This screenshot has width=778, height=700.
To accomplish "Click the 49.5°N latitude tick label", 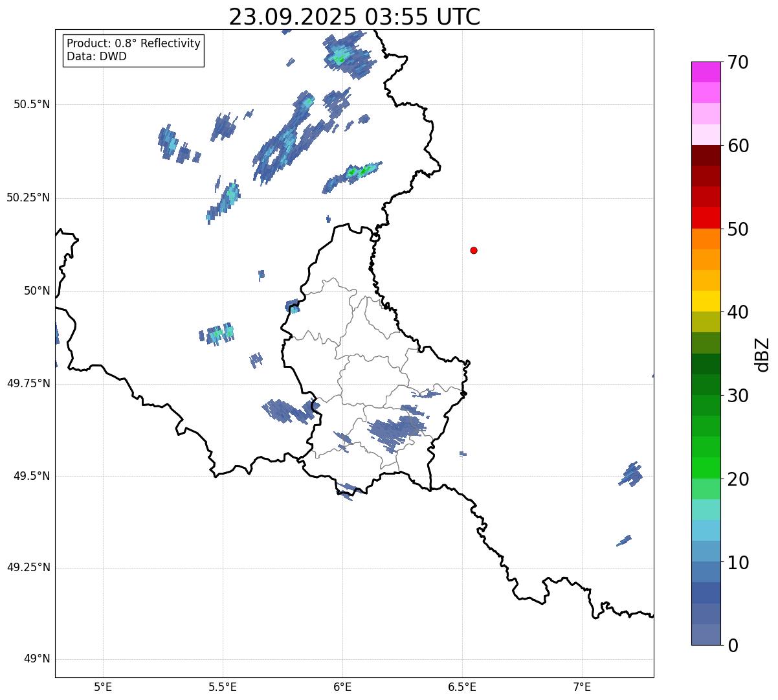I will 31,476.
